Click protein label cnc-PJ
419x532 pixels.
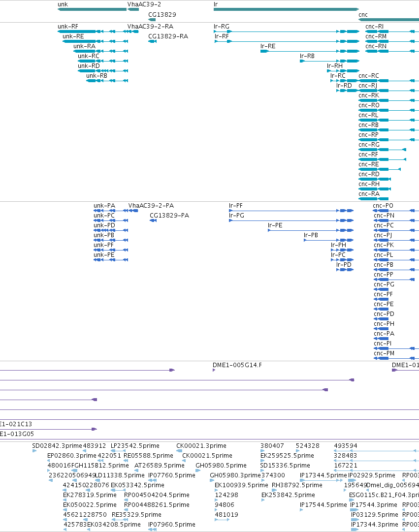click(383, 235)
